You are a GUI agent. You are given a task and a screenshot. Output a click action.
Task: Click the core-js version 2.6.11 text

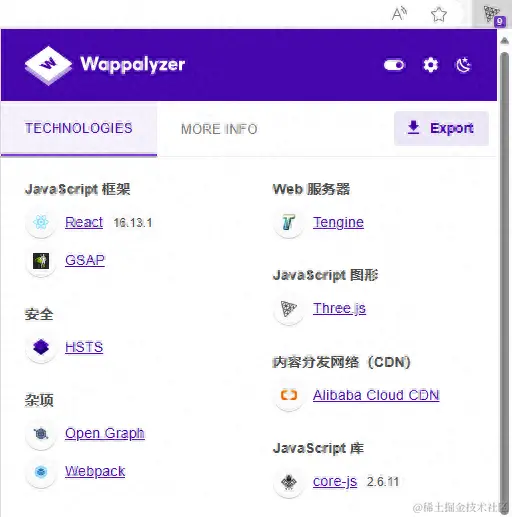pyautogui.click(x=383, y=482)
